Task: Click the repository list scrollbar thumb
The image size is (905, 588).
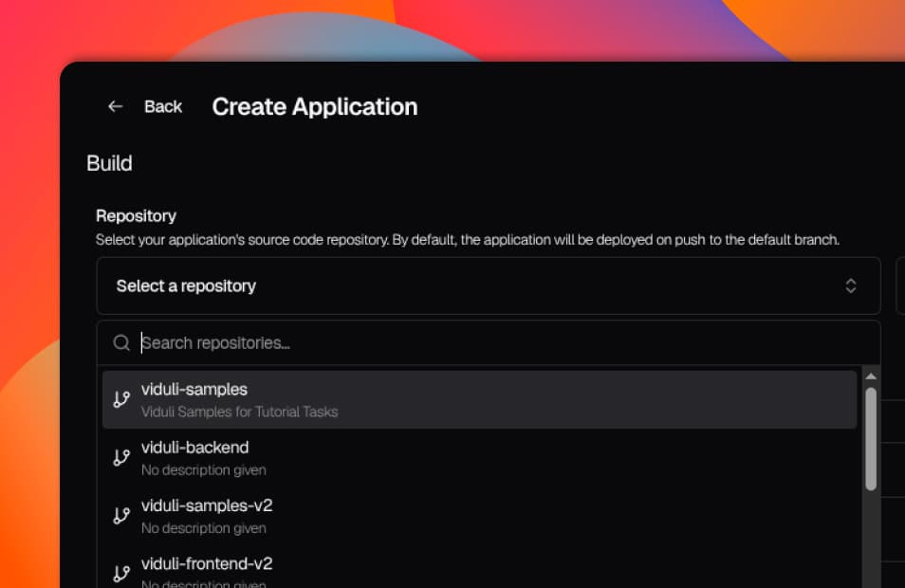Action: (871, 438)
